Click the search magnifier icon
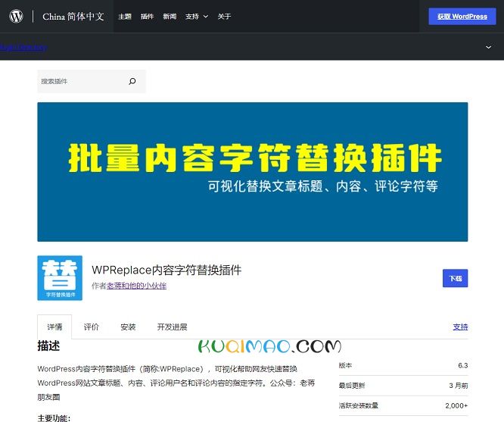504x422 pixels. [132, 81]
